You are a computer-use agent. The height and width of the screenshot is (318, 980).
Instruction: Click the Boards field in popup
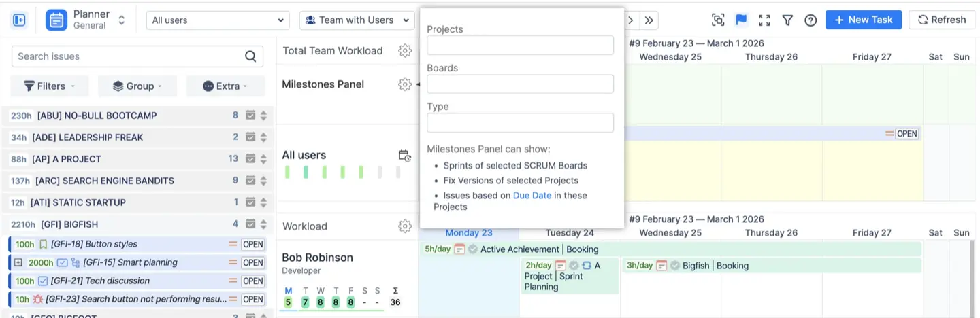[521, 84]
